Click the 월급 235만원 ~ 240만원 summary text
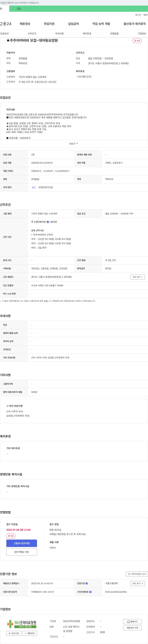This screenshot has height=644, width=148. click(x=100, y=59)
